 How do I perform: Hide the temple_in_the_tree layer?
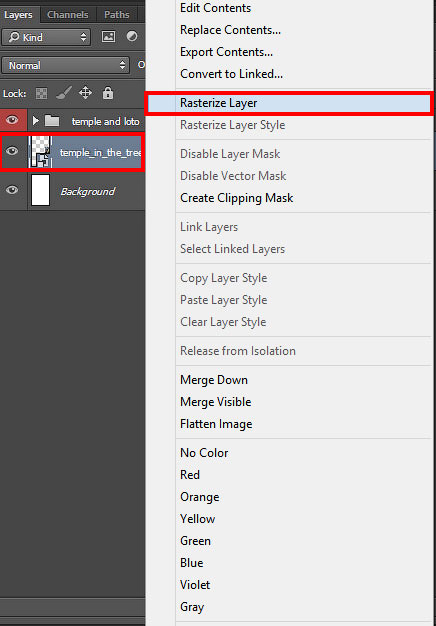[x=12, y=151]
